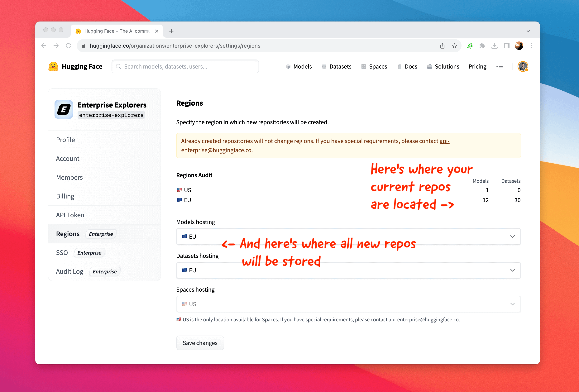Click the user profile avatar icon
Viewport: 579px width, 392px height.
524,66
